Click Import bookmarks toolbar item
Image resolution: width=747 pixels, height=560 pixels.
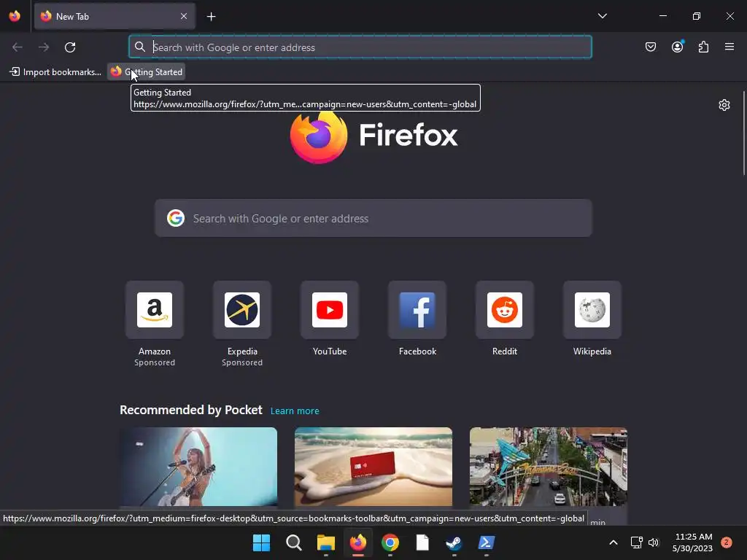55,72
